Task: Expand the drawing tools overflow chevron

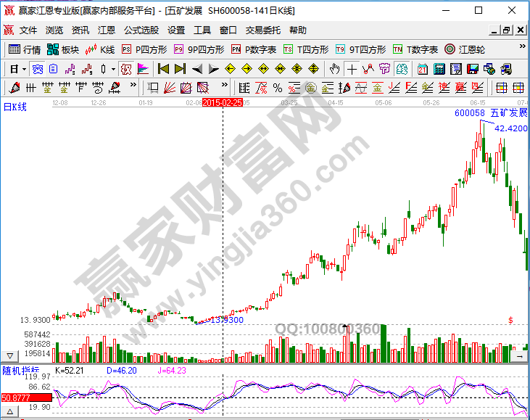Action: point(133,85)
